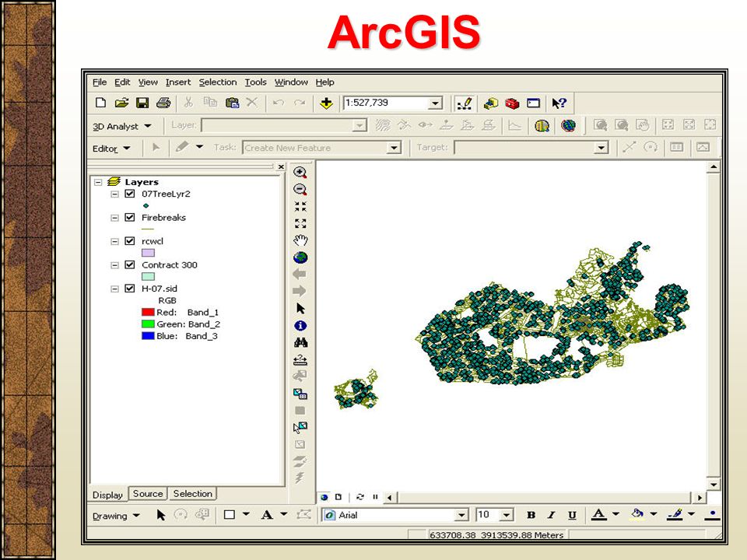
Task: Click the Contract 300 mint symbol swatch
Action: click(148, 277)
